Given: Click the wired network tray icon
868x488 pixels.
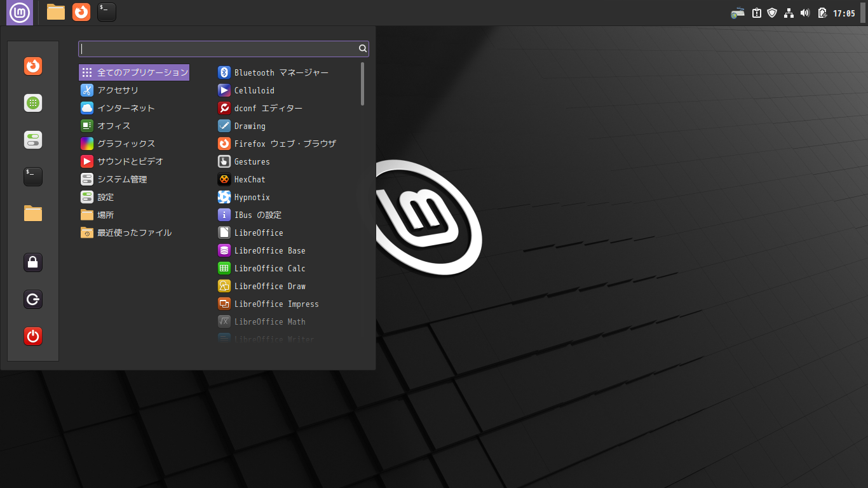Looking at the screenshot, I should pyautogui.click(x=789, y=13).
